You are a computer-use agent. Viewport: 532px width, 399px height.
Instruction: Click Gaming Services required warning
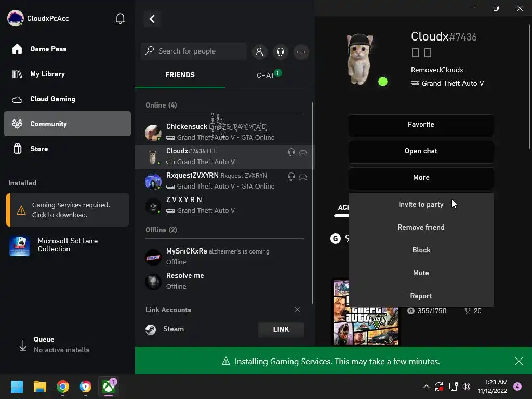(68, 210)
